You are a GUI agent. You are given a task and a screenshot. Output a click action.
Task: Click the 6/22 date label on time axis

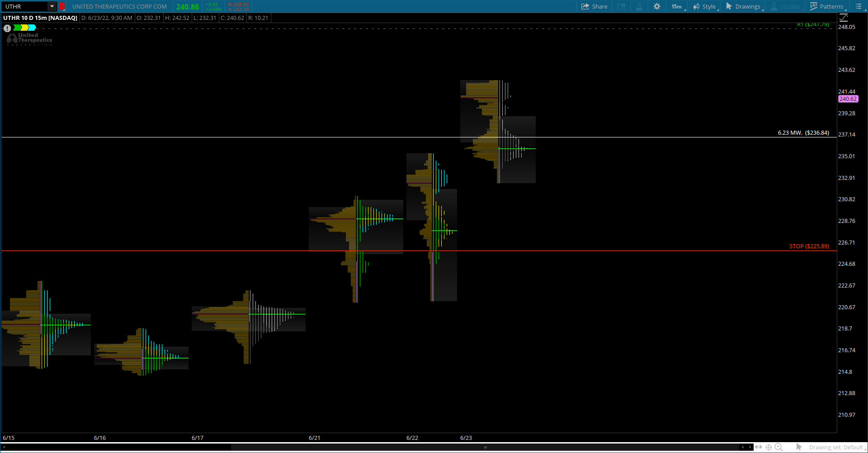pyautogui.click(x=412, y=438)
